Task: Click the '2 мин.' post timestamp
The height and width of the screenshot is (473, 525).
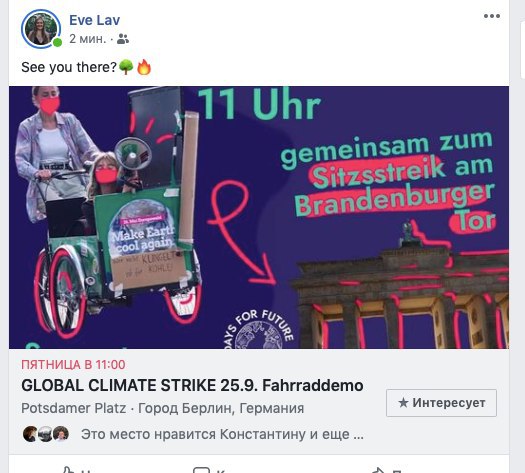Action: [87, 39]
